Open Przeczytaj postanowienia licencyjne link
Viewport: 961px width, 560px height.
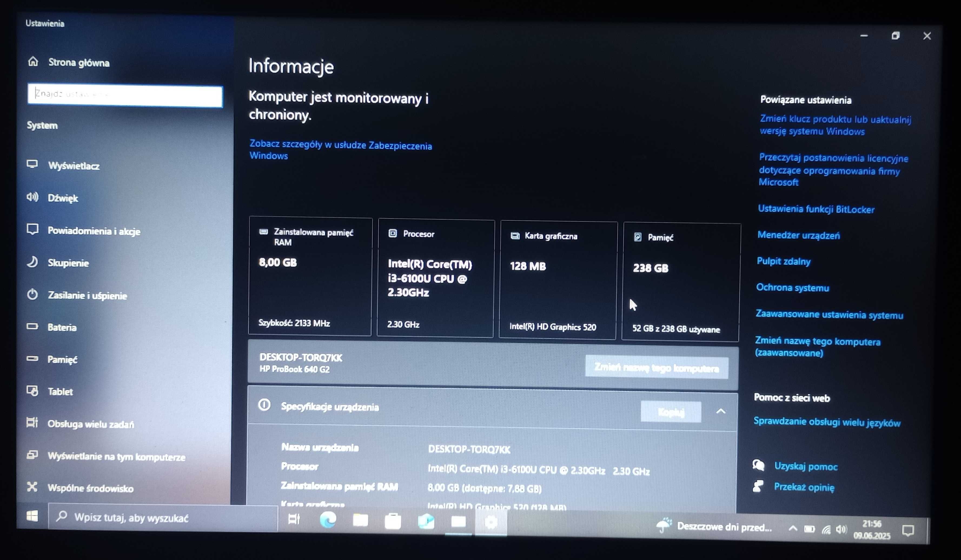833,170
